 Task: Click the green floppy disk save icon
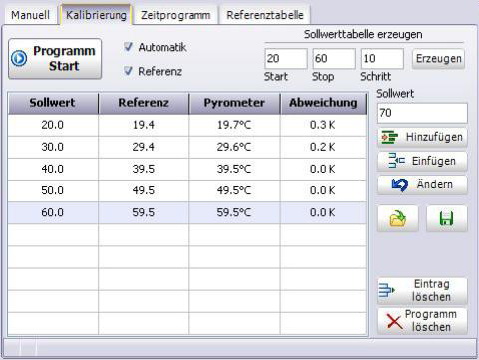tap(447, 219)
